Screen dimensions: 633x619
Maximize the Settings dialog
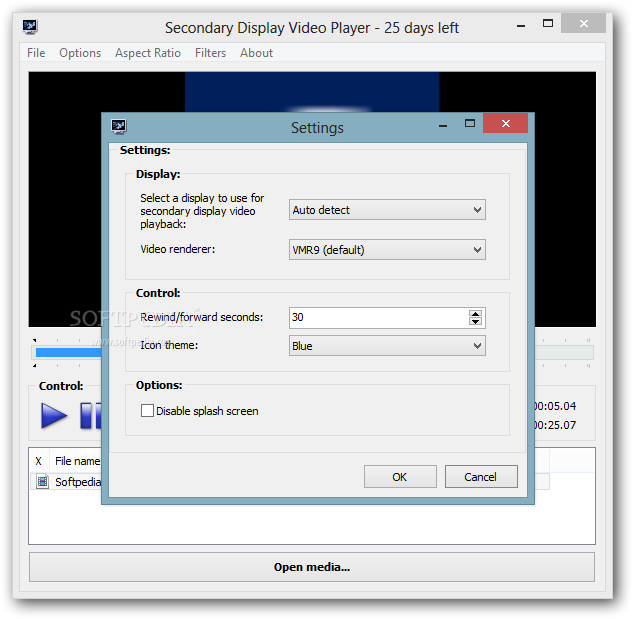click(470, 123)
